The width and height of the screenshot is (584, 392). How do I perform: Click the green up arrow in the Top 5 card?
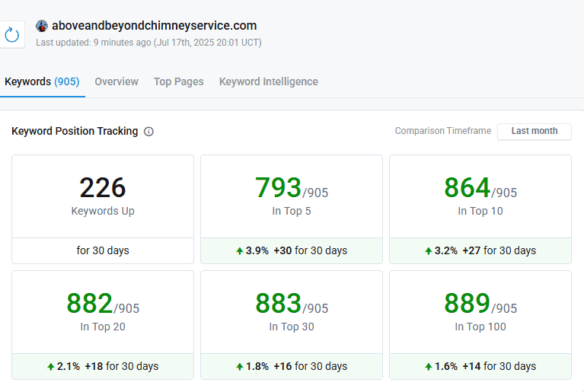pos(240,251)
